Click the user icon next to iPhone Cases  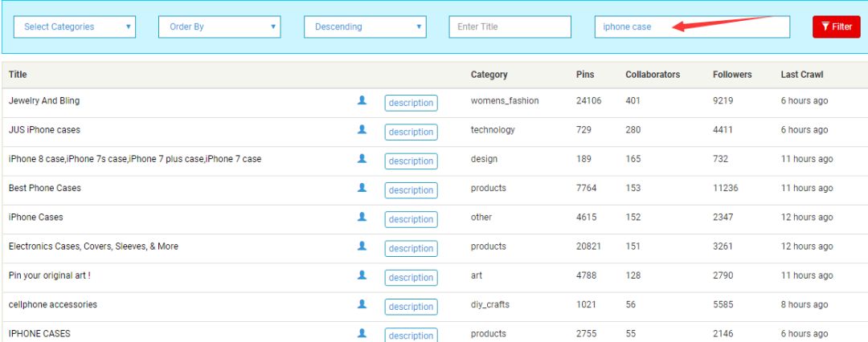(x=362, y=217)
